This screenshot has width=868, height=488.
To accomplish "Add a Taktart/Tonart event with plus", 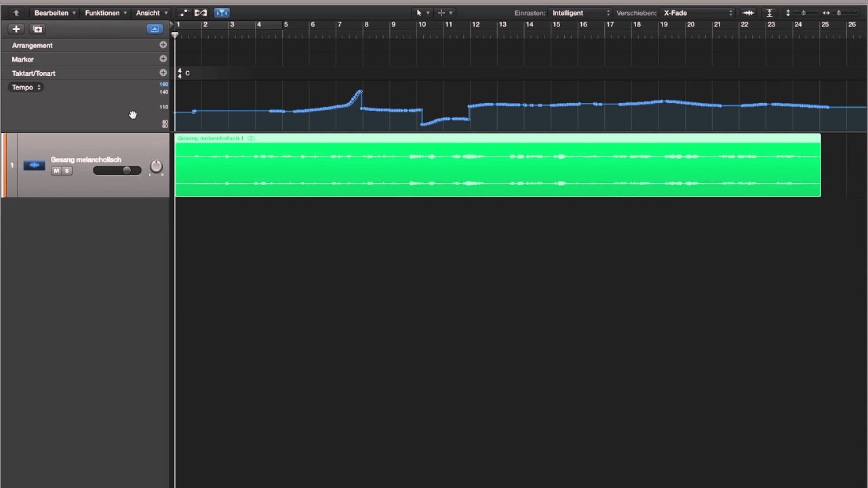I will pos(163,73).
